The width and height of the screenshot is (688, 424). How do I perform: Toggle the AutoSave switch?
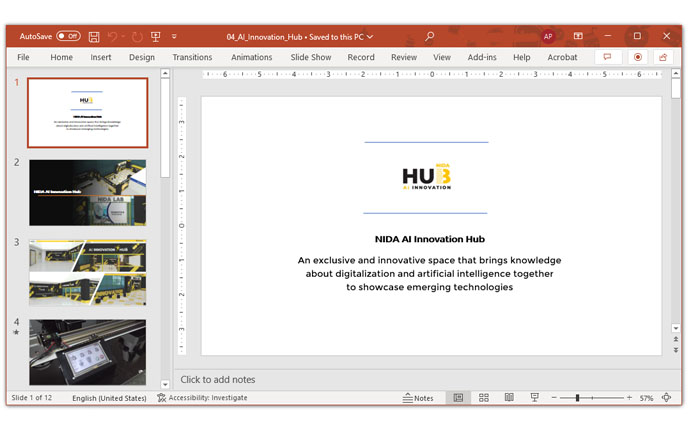pos(68,36)
